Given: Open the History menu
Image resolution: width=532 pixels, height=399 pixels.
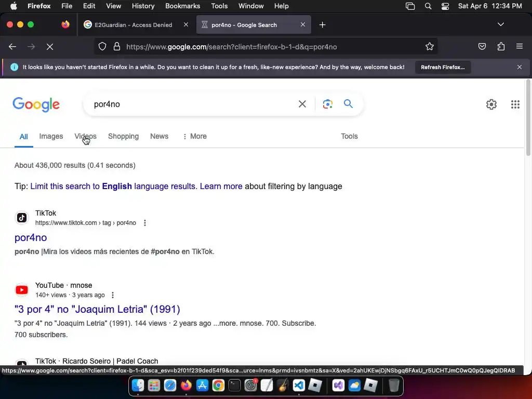Looking at the screenshot, I should (143, 6).
